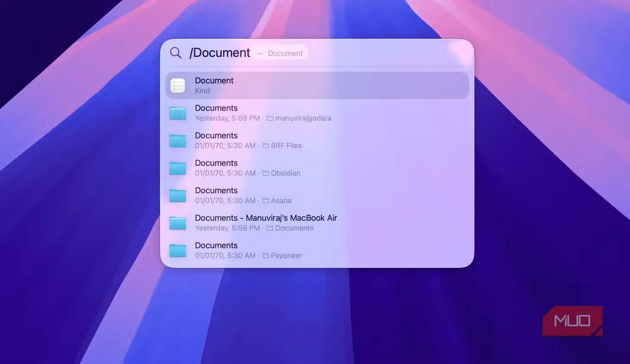Click the "BRF Files" location label
This screenshot has width=630, height=364.
tap(286, 146)
